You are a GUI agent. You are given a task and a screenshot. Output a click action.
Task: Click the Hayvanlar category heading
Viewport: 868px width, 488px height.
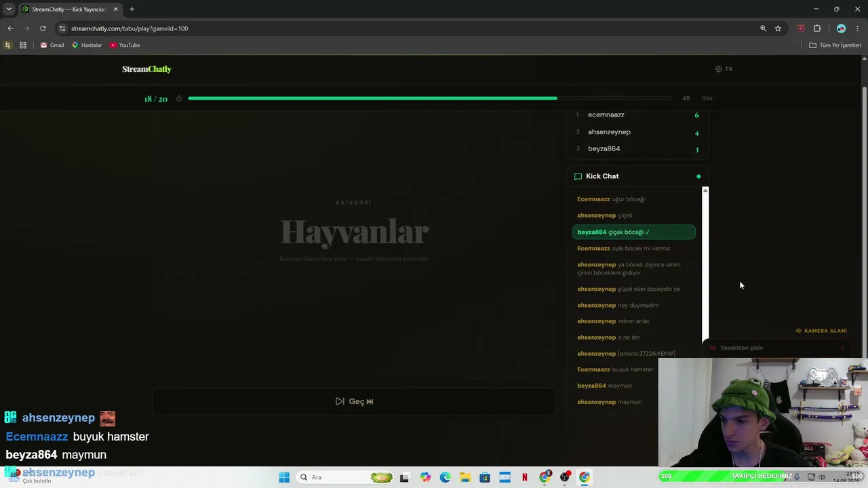[355, 232]
